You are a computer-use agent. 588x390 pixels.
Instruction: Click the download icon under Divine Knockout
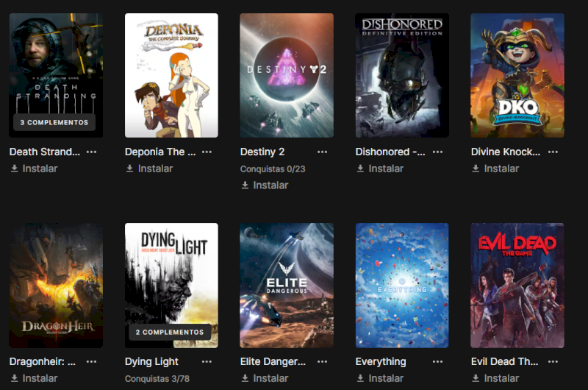pyautogui.click(x=476, y=169)
